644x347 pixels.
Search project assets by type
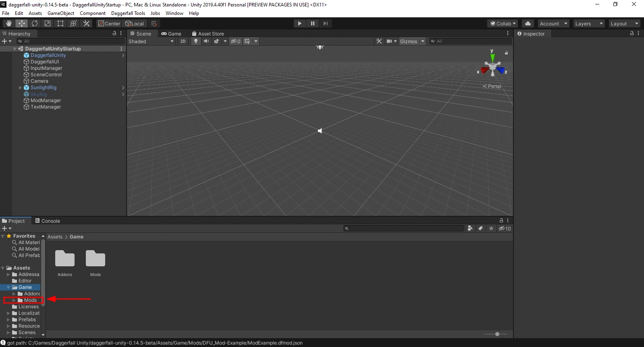470,228
